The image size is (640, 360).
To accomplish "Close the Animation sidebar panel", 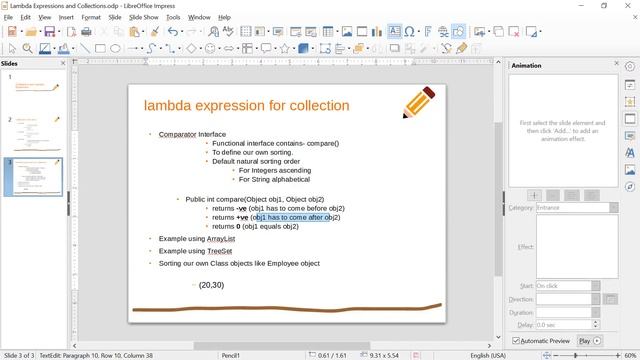I will pyautogui.click(x=616, y=63).
